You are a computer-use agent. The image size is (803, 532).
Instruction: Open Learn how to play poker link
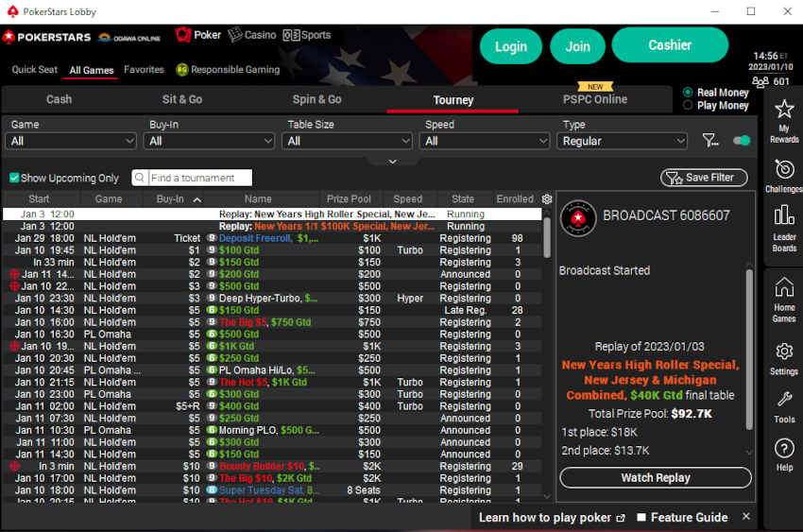tap(545, 518)
